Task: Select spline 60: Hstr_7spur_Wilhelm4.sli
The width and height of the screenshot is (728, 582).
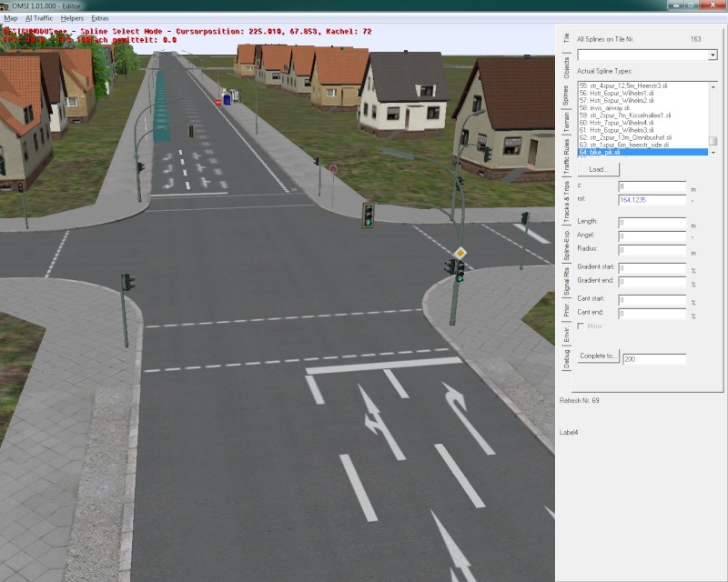Action: tap(643, 123)
